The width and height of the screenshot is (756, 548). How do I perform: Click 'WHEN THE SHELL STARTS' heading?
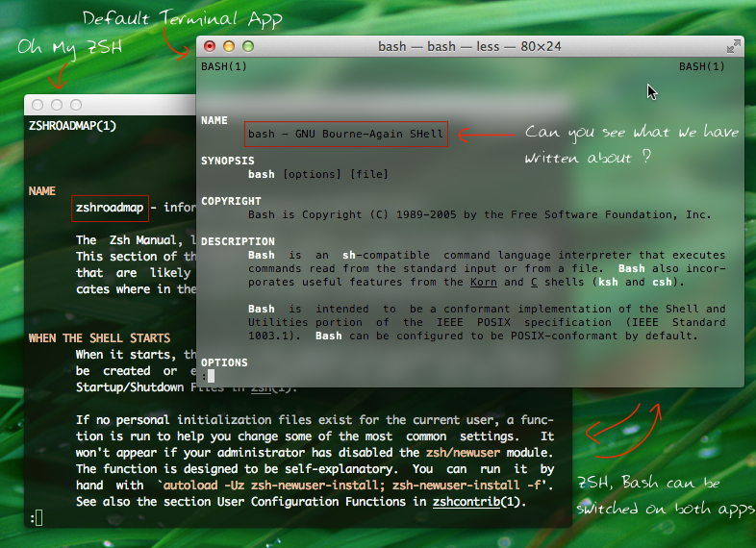[99, 338]
